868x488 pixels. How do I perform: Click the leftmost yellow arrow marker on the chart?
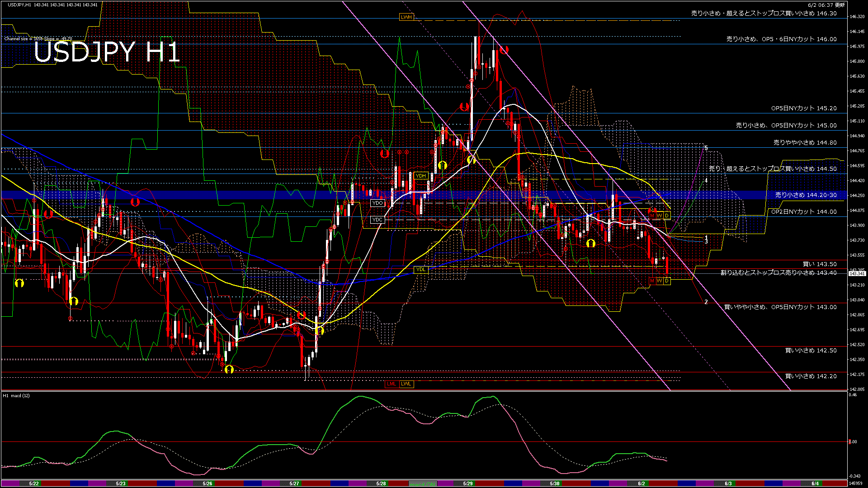tap(19, 283)
